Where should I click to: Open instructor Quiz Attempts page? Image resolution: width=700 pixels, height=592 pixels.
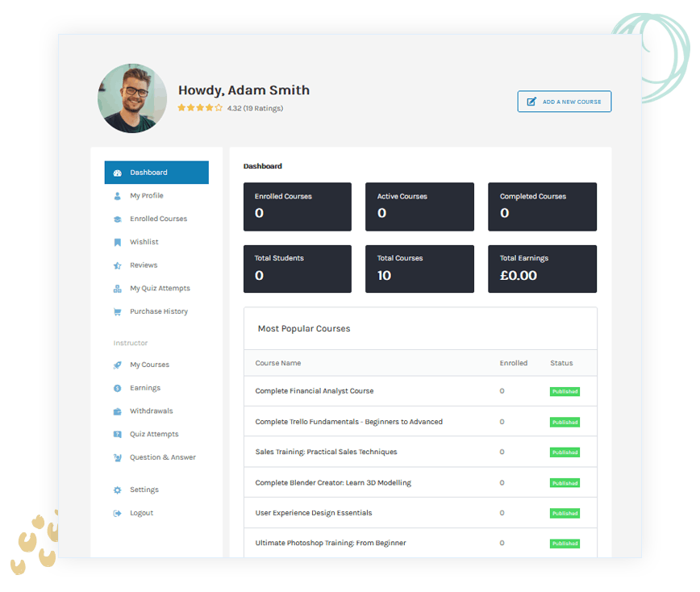(154, 434)
